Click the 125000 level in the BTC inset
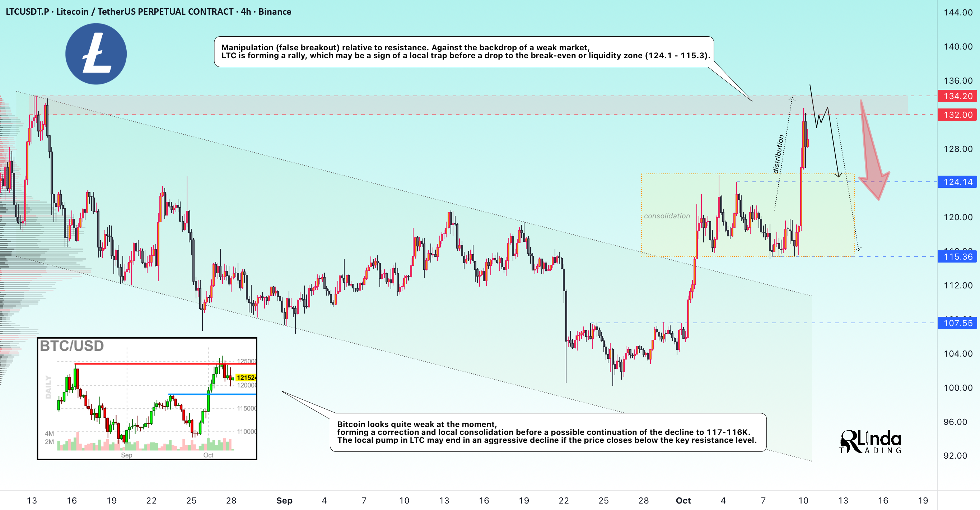Image resolution: width=980 pixels, height=510 pixels. pyautogui.click(x=247, y=361)
